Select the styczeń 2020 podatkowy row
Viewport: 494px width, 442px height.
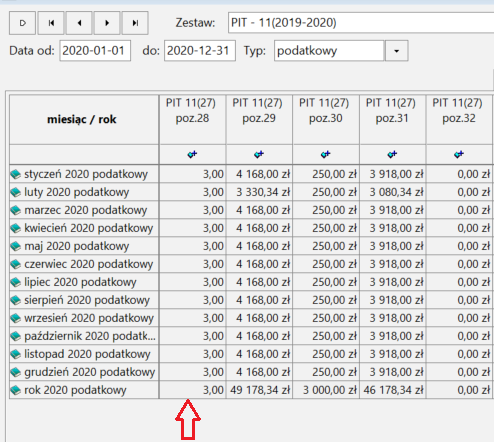[x=251, y=174]
